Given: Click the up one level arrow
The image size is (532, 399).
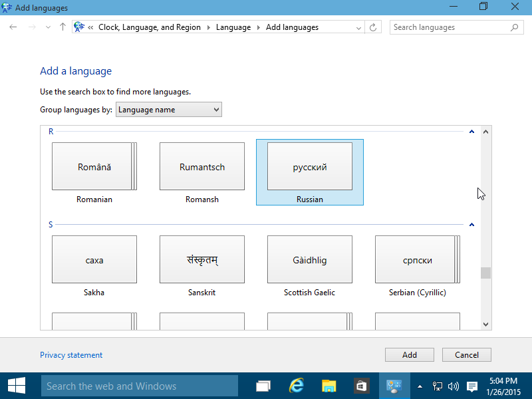Looking at the screenshot, I should 63,27.
